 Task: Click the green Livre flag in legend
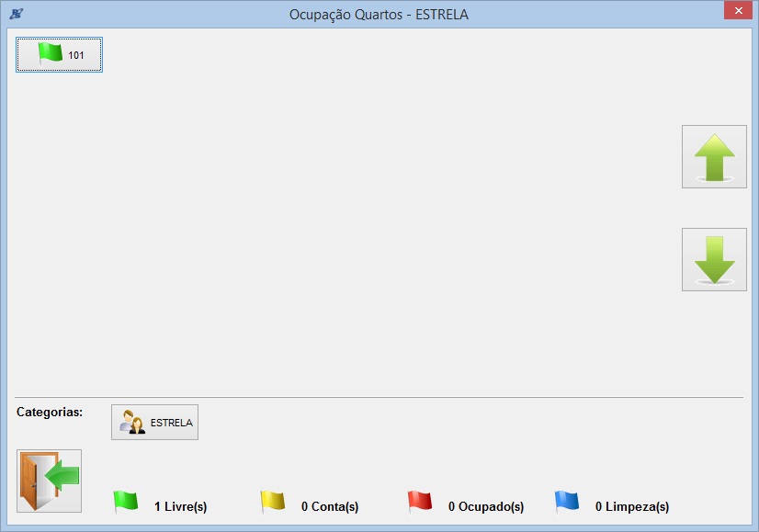tap(125, 502)
